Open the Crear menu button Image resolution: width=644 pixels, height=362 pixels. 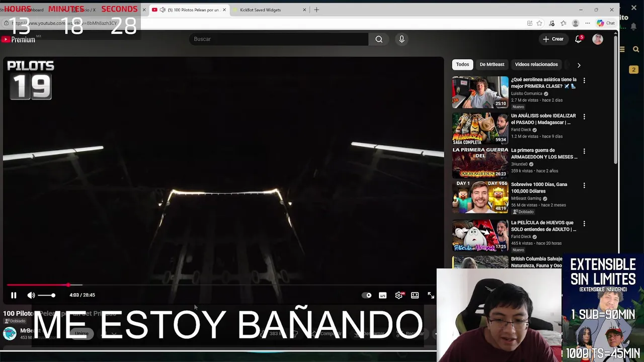[553, 39]
